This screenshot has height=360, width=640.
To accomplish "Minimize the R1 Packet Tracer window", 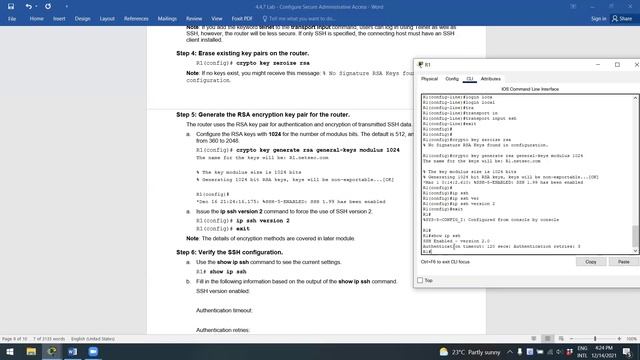I will tap(598, 64).
